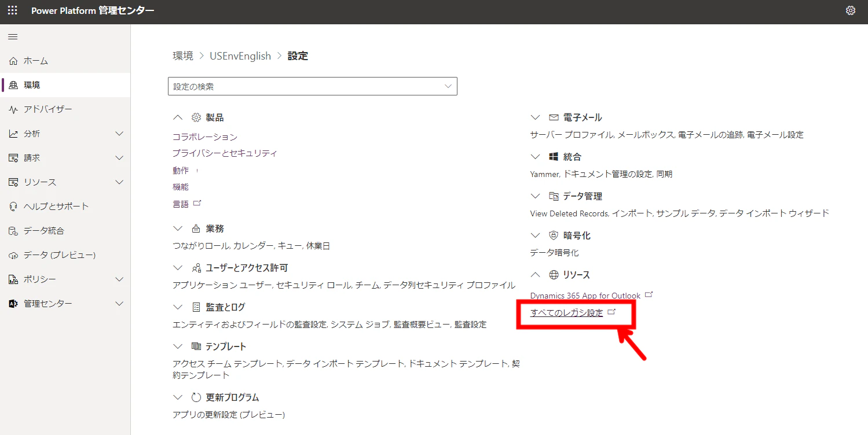Click the ヘルプとサポート headset icon

[13, 207]
